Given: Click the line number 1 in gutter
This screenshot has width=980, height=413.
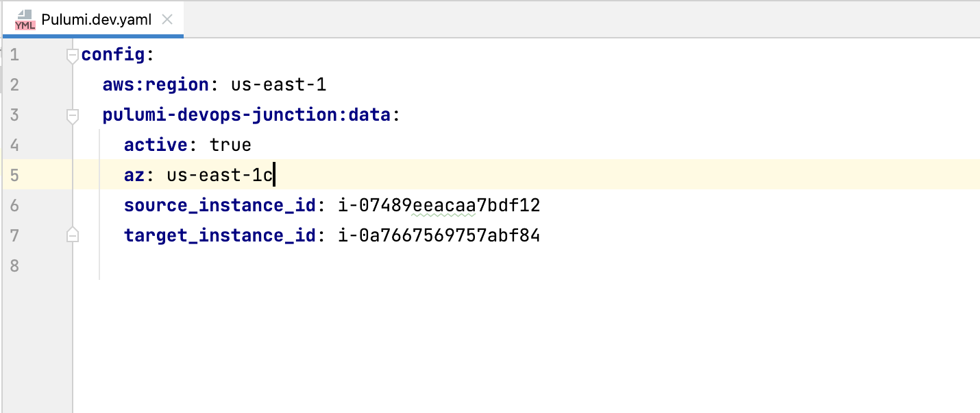Looking at the screenshot, I should click(15, 55).
